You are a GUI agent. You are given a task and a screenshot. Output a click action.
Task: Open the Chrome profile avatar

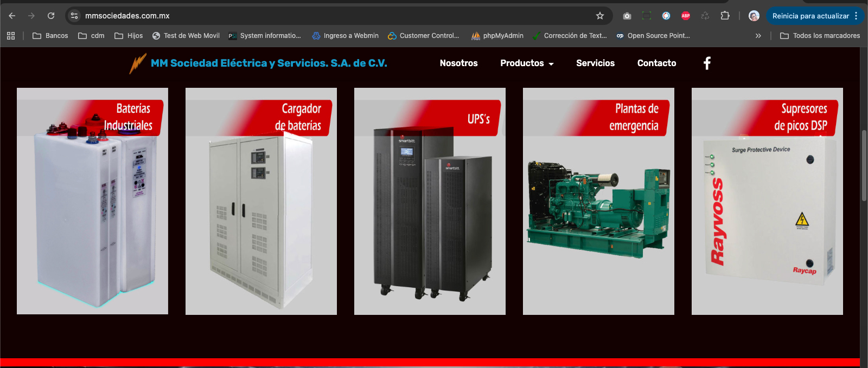[x=754, y=16]
